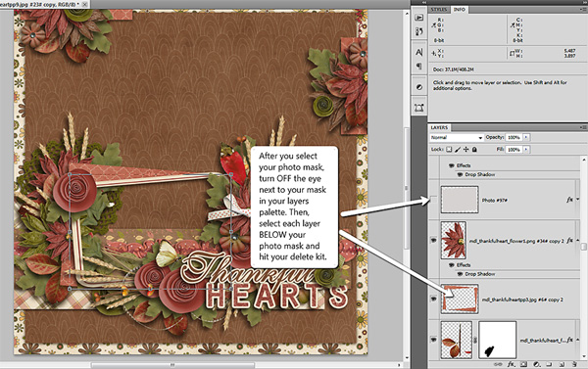Collapse the icon dock using double-arrow

click(423, 2)
